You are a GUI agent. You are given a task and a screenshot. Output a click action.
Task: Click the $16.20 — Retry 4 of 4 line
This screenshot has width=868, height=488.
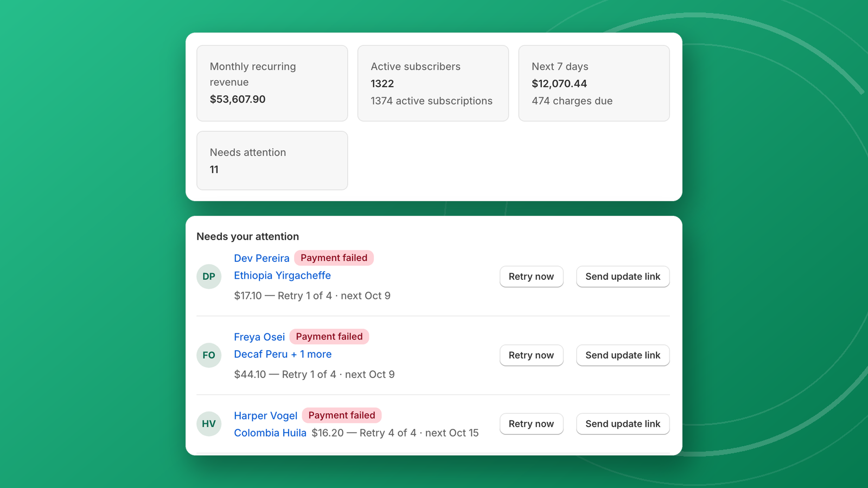coord(395,433)
